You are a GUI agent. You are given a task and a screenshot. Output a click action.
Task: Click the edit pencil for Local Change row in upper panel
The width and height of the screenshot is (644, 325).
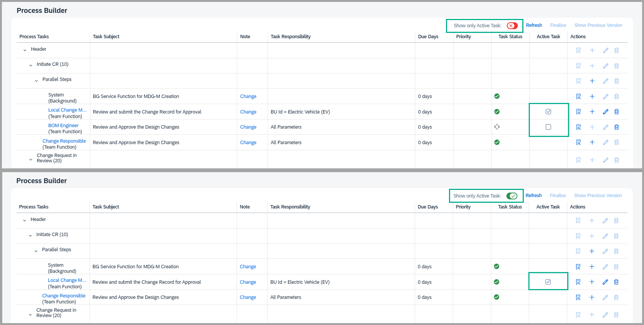click(x=605, y=112)
